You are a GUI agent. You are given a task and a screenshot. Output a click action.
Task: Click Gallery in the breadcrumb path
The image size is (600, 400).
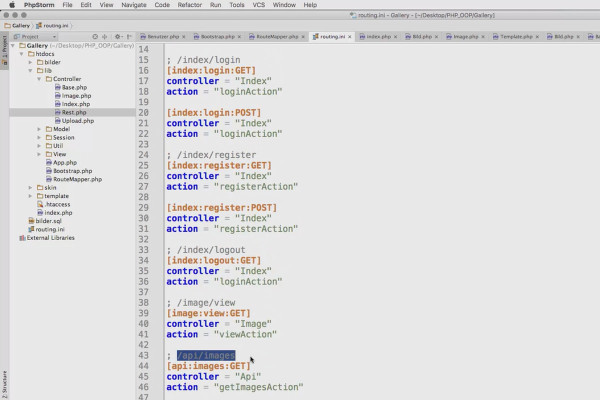pyautogui.click(x=21, y=26)
